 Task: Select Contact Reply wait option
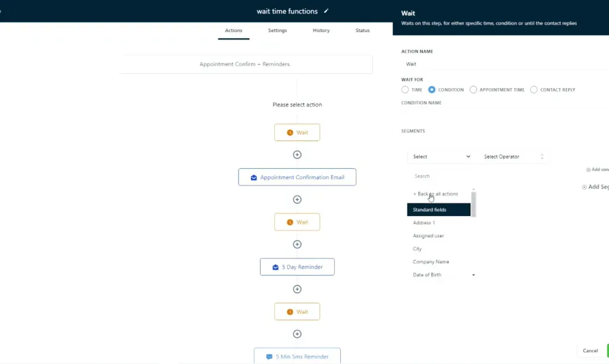tap(533, 90)
